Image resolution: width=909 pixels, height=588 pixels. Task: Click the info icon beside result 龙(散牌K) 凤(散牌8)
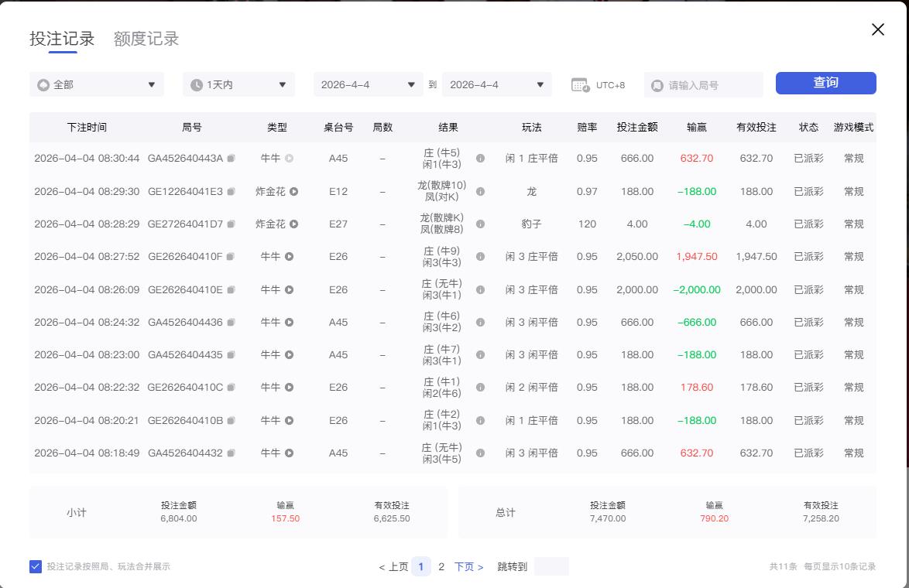[x=480, y=223]
